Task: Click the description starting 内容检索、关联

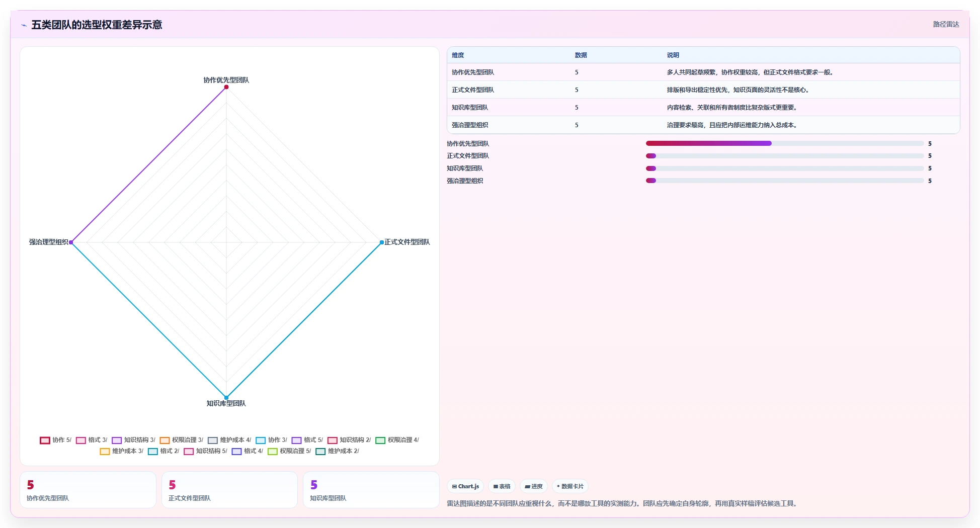Action: (x=732, y=108)
